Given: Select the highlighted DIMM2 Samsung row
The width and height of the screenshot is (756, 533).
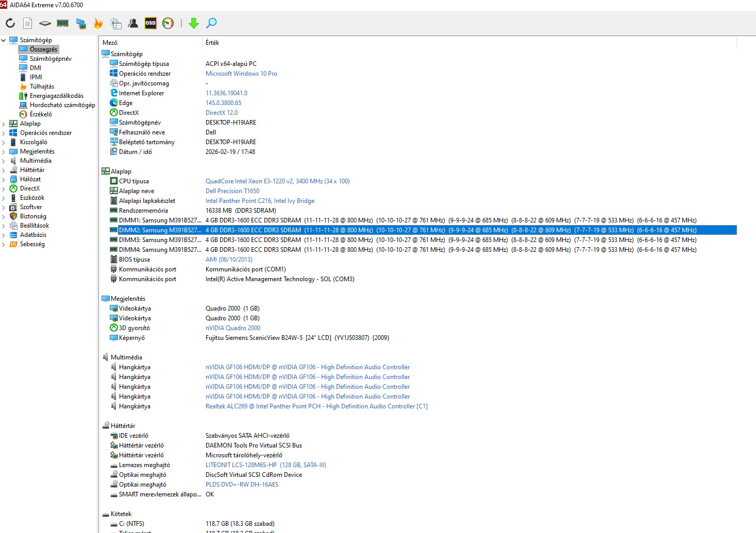Looking at the screenshot, I should coord(423,230).
